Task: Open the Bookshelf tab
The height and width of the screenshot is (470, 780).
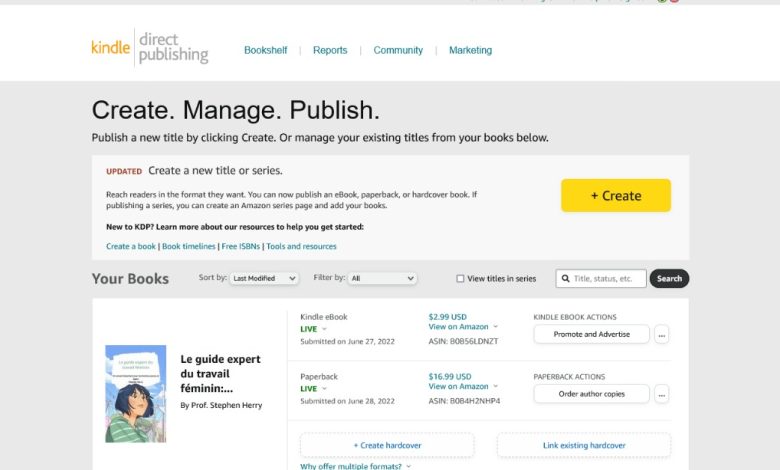Action: [x=266, y=50]
